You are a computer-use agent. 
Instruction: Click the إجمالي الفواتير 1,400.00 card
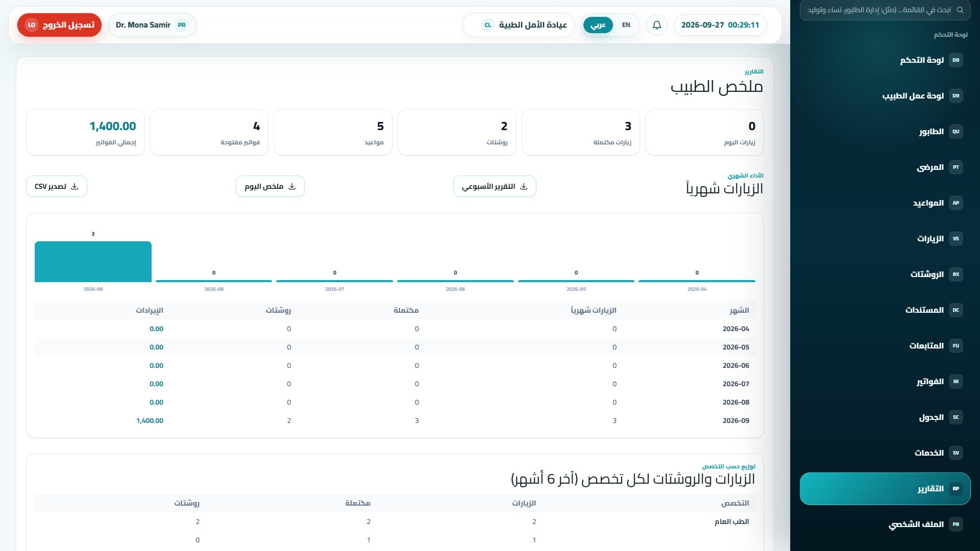pyautogui.click(x=85, y=132)
